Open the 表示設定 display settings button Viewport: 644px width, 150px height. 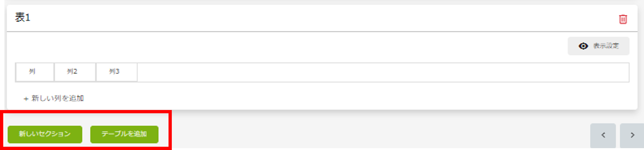(598, 46)
